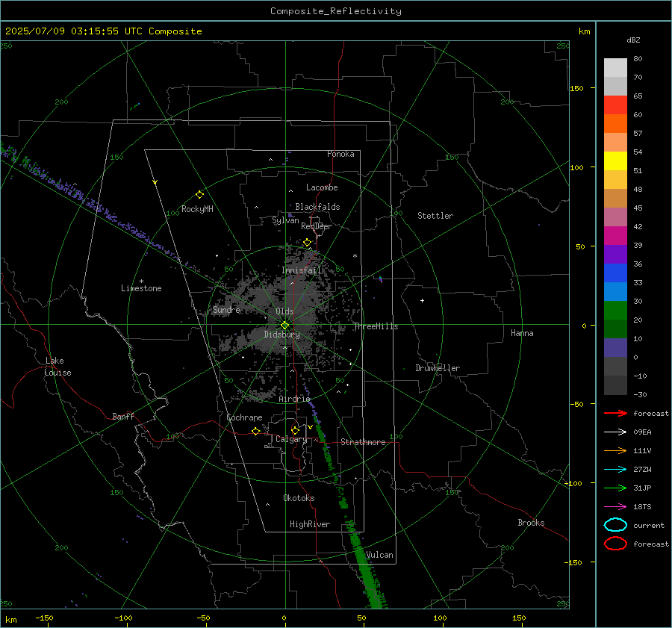672x628 pixels.
Task: Click the Sylvan label
Action: 285,220
